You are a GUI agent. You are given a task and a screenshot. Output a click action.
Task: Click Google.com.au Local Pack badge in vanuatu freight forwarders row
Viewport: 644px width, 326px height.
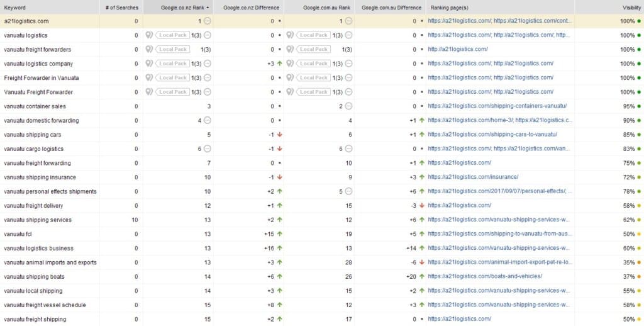click(313, 49)
